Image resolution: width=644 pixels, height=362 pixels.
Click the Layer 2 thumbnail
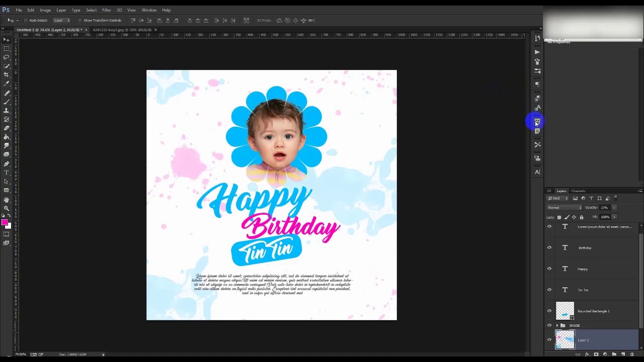point(565,340)
